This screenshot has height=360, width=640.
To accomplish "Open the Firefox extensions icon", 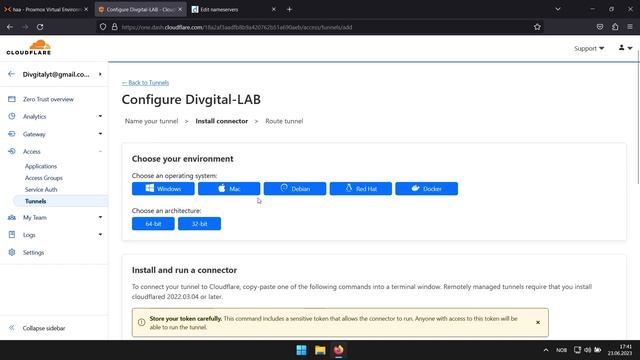I will [615, 27].
